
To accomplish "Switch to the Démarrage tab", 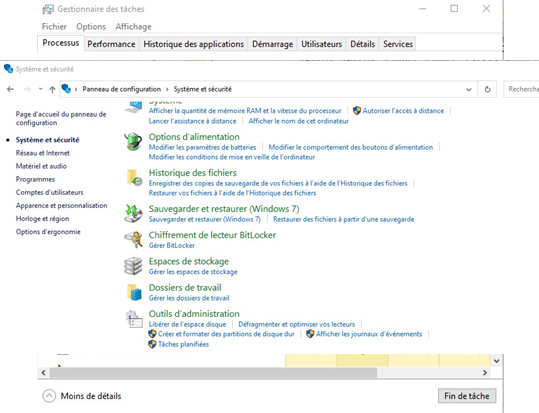I will coord(272,44).
